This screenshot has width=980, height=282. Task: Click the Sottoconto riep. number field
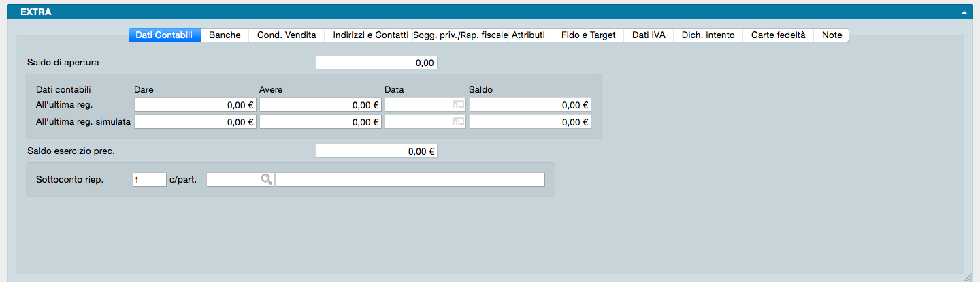(150, 179)
